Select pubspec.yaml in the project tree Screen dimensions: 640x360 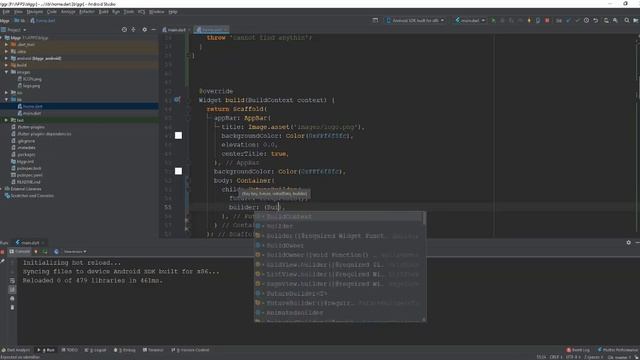29,175
